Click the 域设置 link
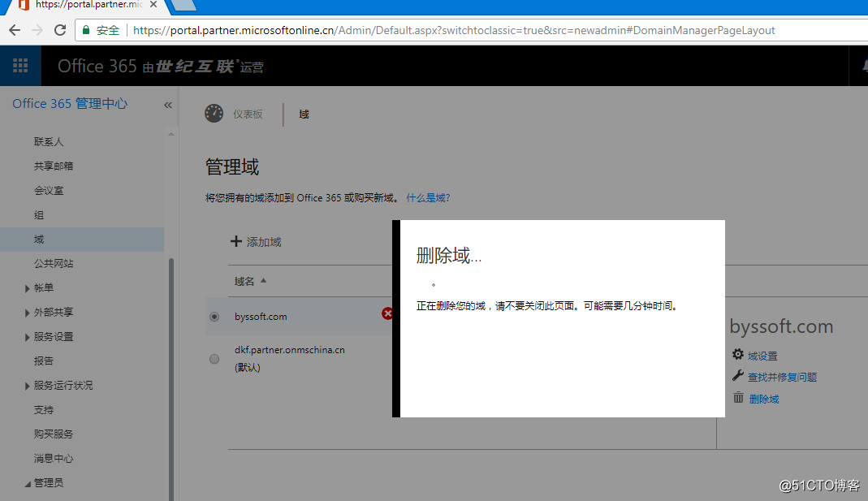Image resolution: width=868 pixels, height=501 pixels. click(x=762, y=356)
